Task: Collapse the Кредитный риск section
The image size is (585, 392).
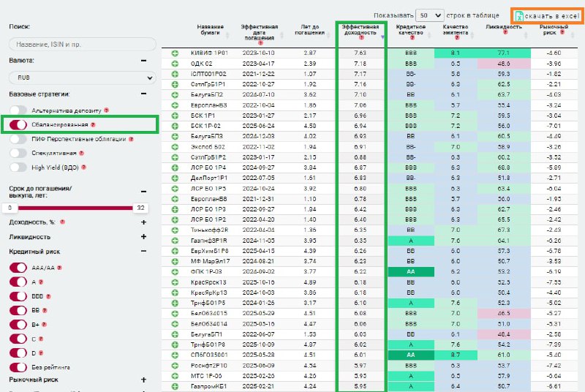Action: tap(143, 251)
